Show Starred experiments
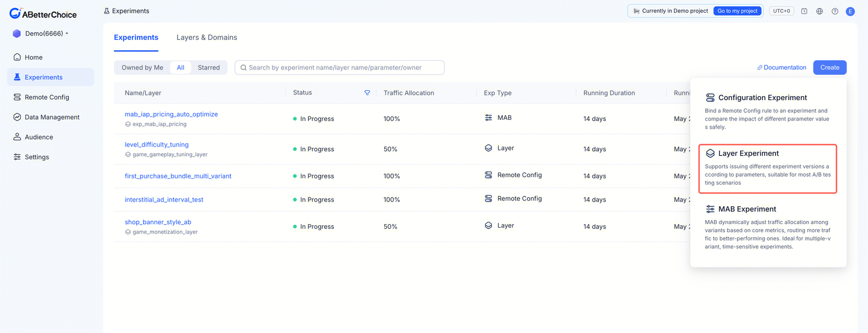 coord(209,68)
